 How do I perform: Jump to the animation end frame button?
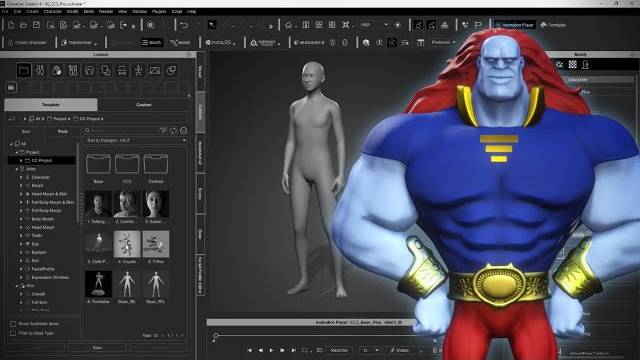pyautogui.click(x=293, y=350)
